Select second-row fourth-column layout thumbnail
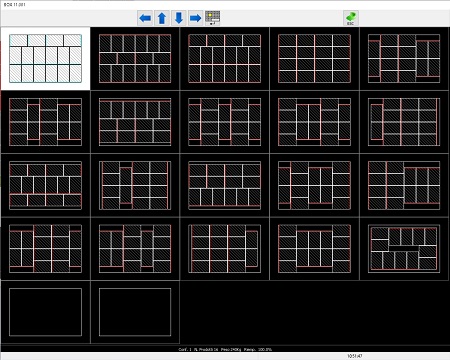This screenshot has width=450, height=360. tap(314, 122)
